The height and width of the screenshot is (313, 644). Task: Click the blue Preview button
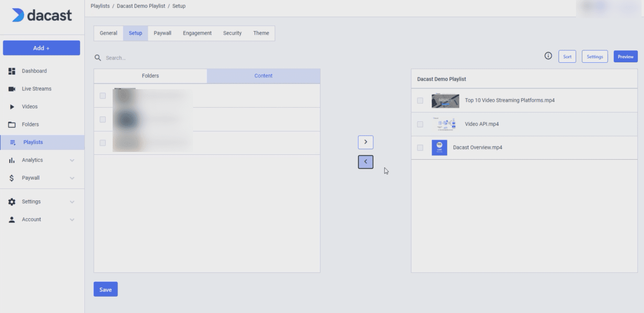pyautogui.click(x=625, y=57)
